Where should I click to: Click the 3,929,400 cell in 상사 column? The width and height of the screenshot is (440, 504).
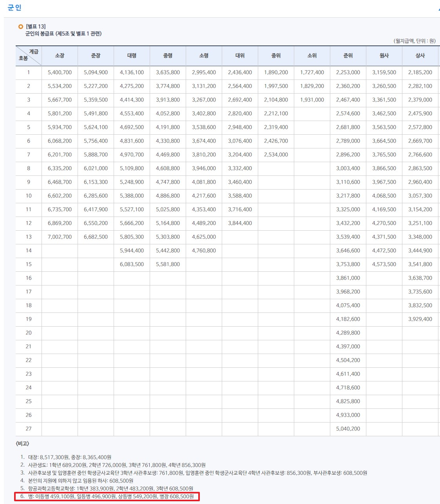[x=420, y=319]
